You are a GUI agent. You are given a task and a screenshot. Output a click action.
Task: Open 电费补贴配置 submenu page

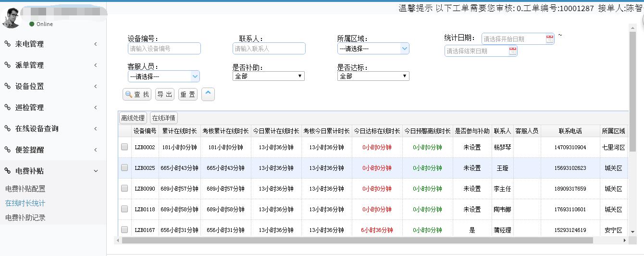click(25, 189)
